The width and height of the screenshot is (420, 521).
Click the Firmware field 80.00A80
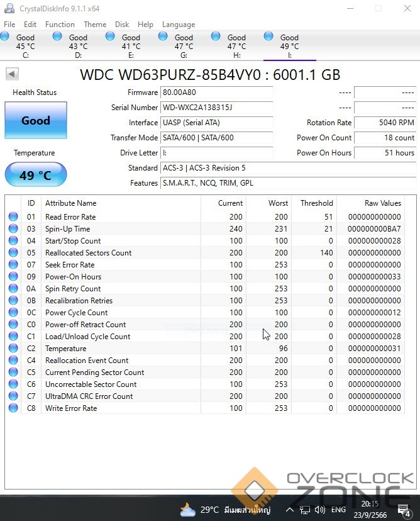click(216, 92)
